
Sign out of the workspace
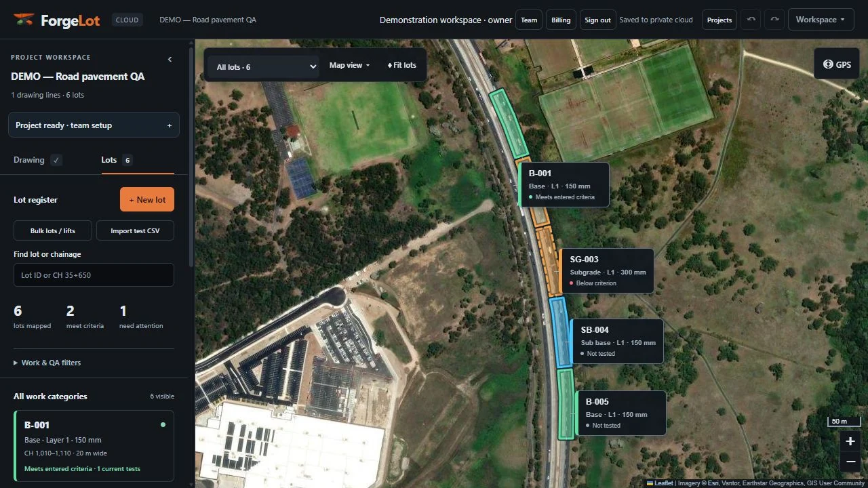597,20
